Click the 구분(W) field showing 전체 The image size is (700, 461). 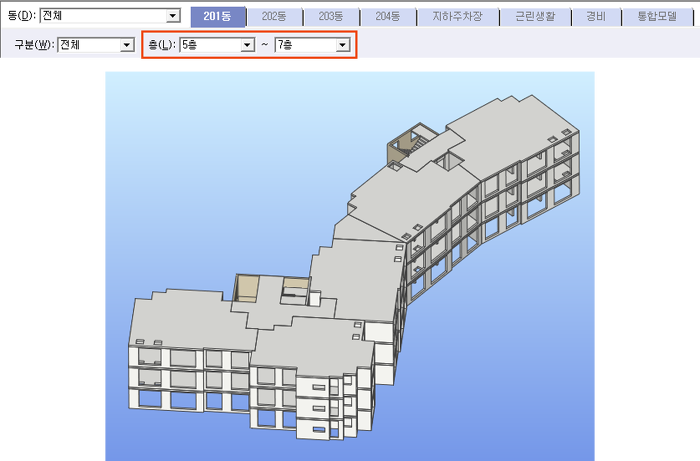(x=96, y=45)
